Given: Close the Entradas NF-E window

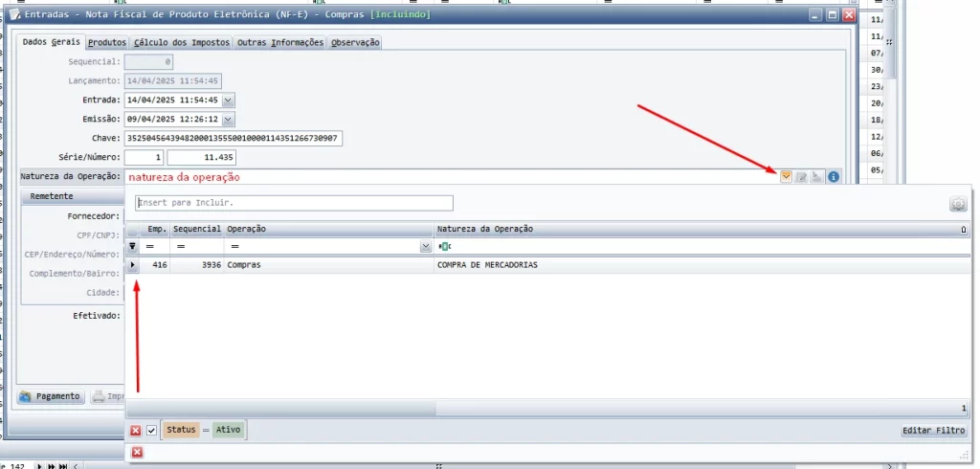Looking at the screenshot, I should click(849, 15).
